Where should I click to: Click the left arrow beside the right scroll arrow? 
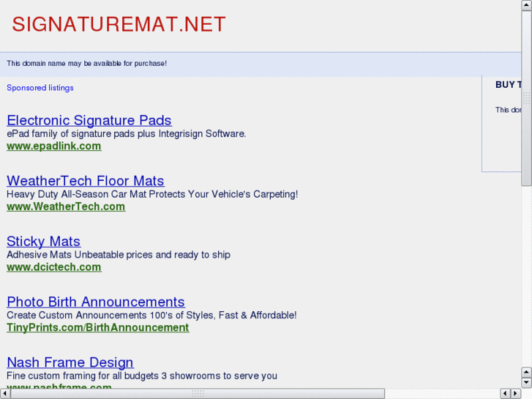click(505, 393)
